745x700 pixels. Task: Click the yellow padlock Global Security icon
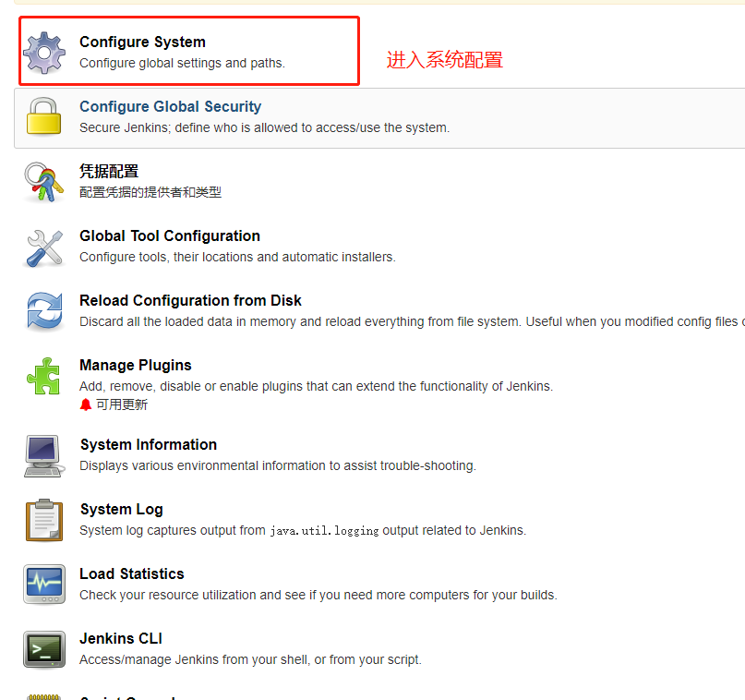tap(43, 116)
